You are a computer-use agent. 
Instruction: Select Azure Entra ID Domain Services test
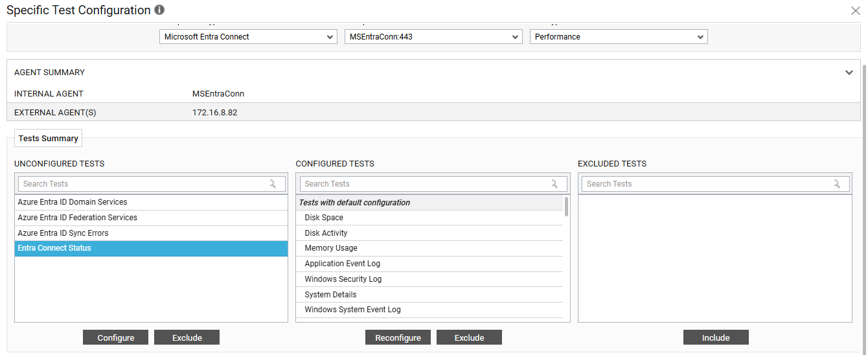[151, 202]
